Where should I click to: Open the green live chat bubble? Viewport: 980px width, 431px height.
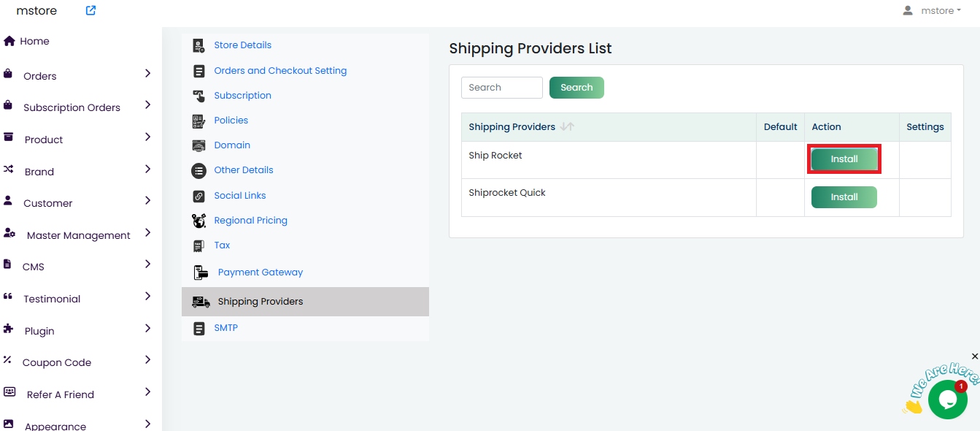tap(947, 399)
